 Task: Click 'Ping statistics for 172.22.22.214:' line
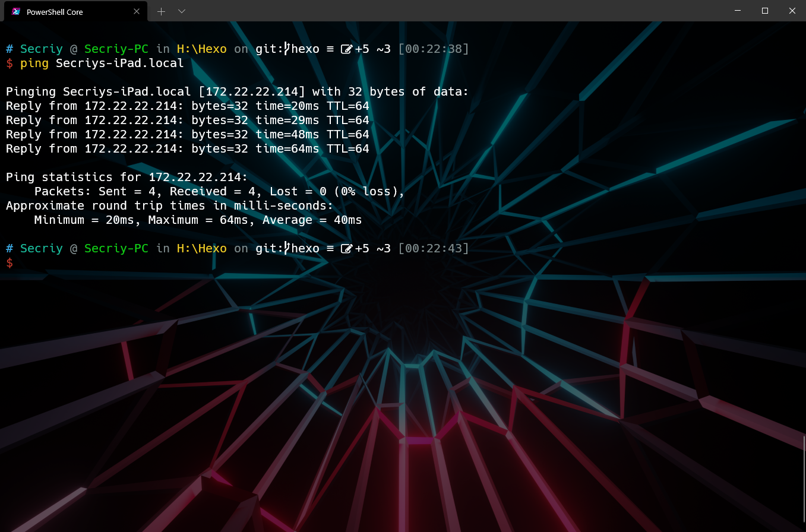[127, 177]
